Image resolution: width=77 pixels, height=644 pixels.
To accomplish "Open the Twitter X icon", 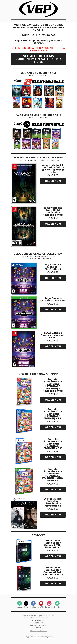I will tap(26, 603).
